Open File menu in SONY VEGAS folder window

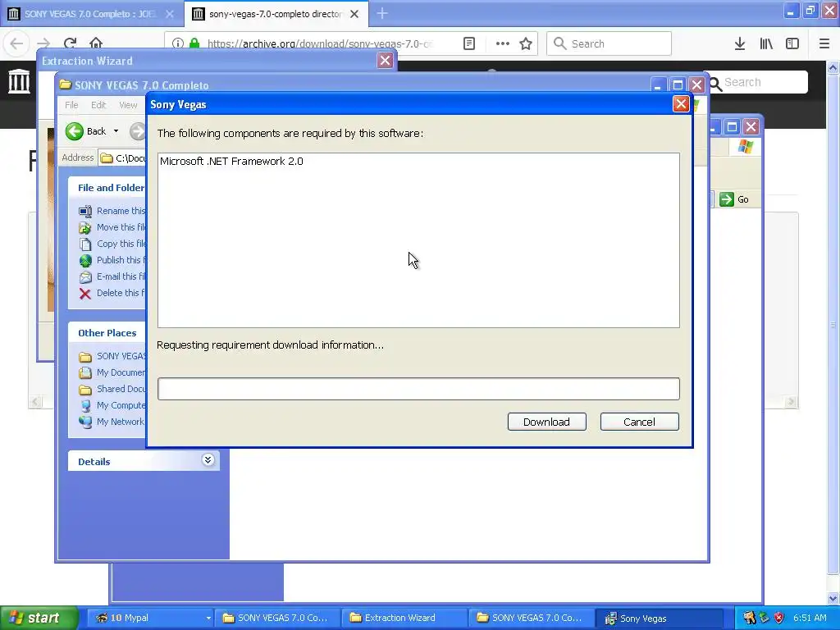coord(72,105)
